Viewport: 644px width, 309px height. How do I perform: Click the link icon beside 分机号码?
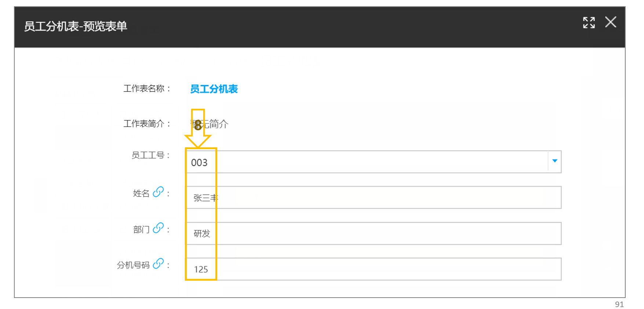tap(158, 263)
